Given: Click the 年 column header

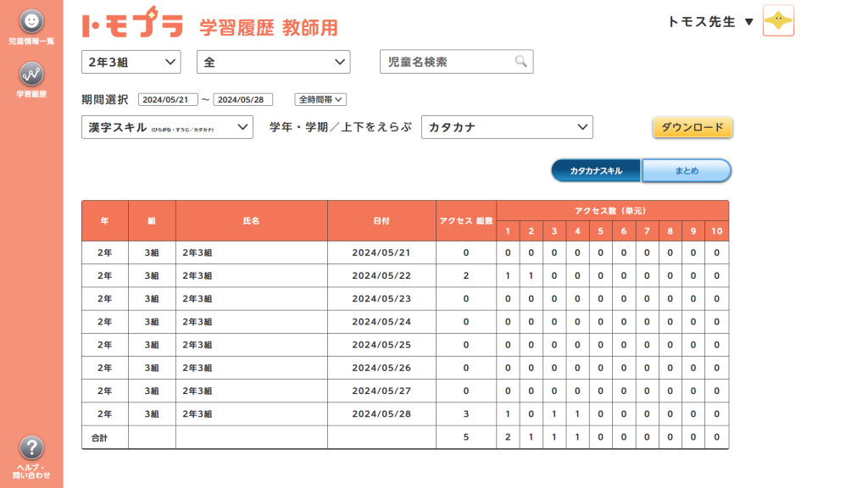Looking at the screenshot, I should pos(105,221).
